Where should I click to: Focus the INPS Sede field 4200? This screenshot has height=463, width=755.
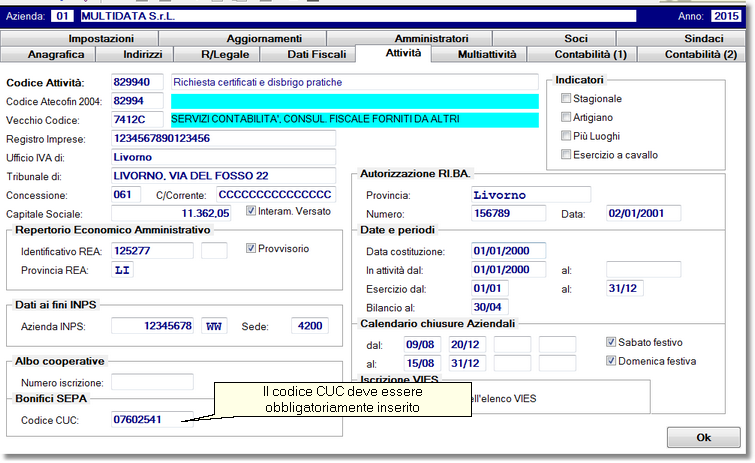pos(310,326)
